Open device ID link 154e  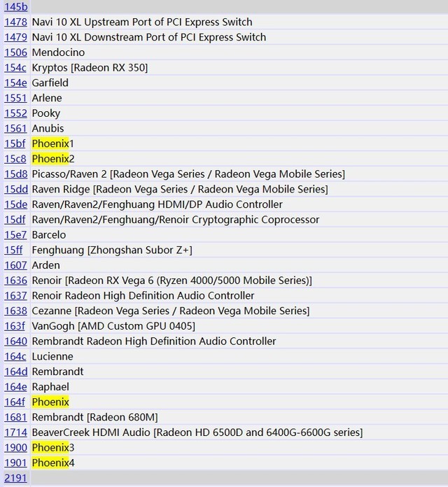tap(15, 83)
